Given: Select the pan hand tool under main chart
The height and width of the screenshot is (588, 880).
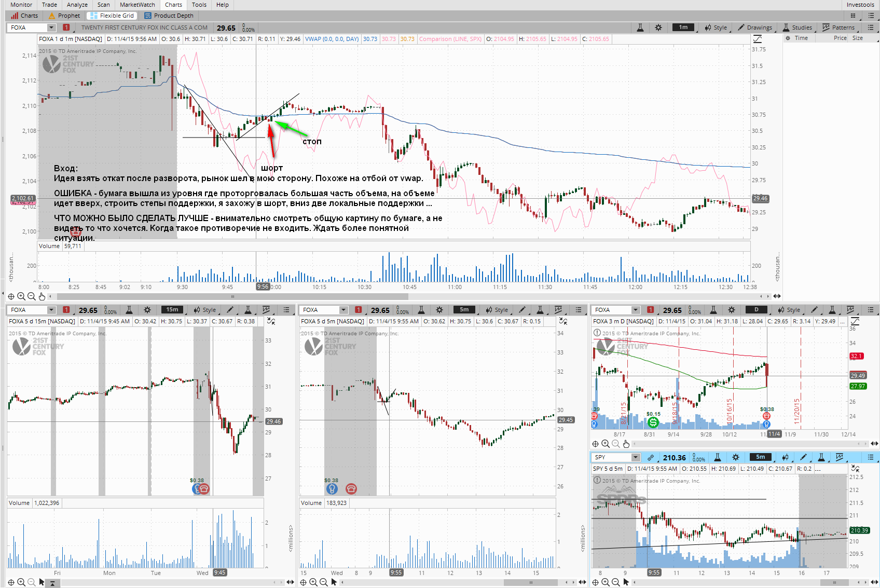Looking at the screenshot, I should (x=42, y=296).
